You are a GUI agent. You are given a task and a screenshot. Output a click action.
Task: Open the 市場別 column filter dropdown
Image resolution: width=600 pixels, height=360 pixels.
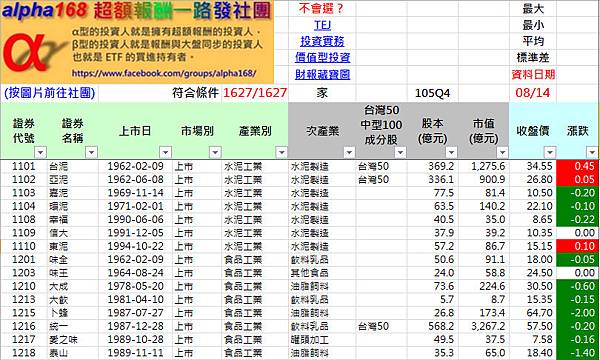click(x=215, y=152)
